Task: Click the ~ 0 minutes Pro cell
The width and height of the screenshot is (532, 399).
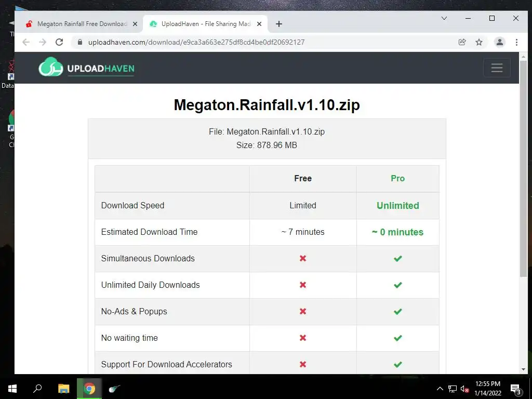Action: pos(397,232)
